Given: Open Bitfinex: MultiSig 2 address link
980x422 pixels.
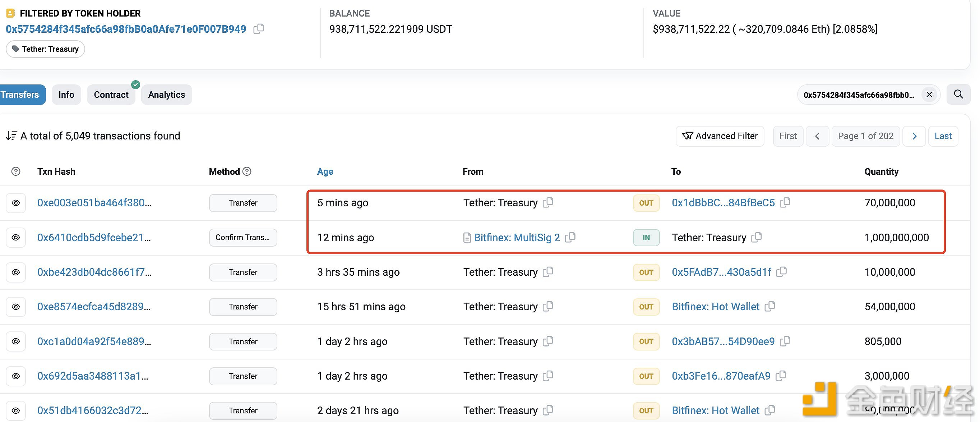Looking at the screenshot, I should (x=517, y=238).
